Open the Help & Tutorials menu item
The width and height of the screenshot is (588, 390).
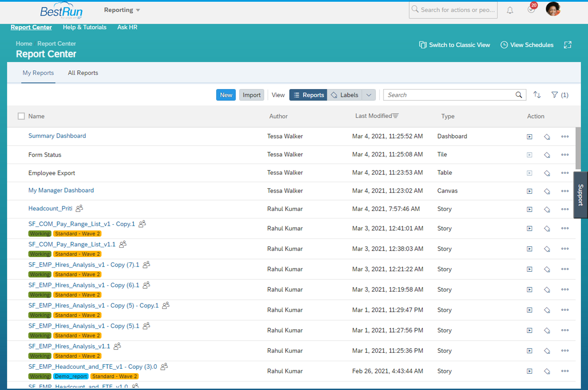pos(84,27)
